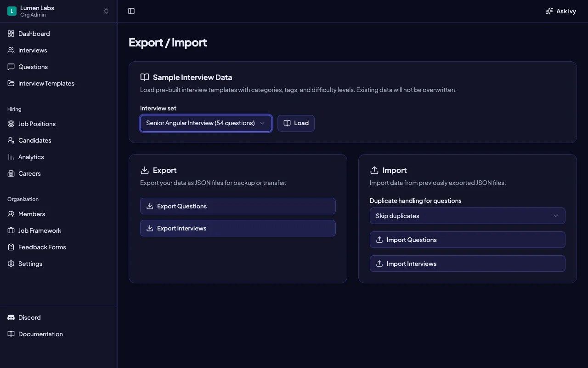This screenshot has height=368, width=588.
Task: Open Analytics in sidebar
Action: click(x=58, y=157)
